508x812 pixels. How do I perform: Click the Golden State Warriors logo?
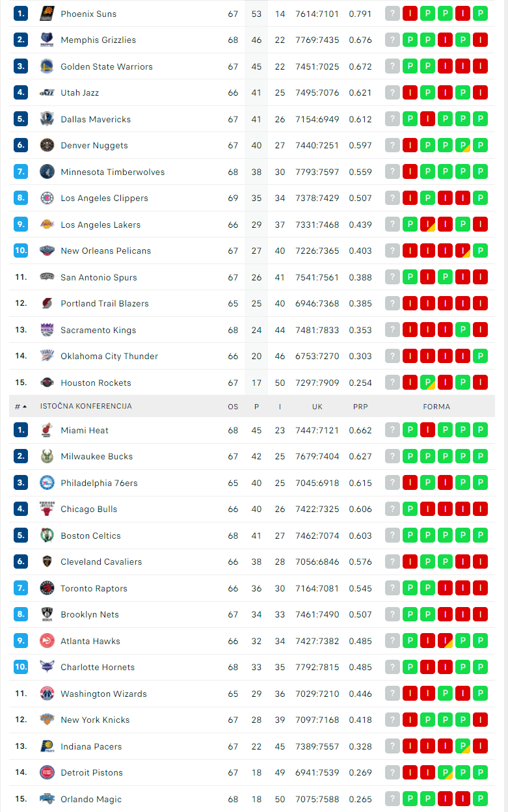pyautogui.click(x=46, y=66)
